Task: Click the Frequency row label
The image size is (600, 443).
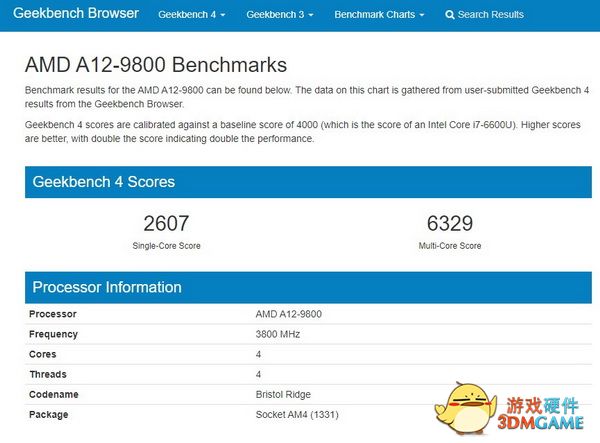Action: coord(53,334)
